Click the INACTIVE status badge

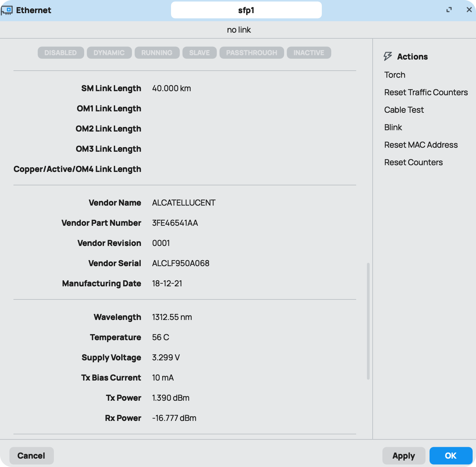[309, 53]
